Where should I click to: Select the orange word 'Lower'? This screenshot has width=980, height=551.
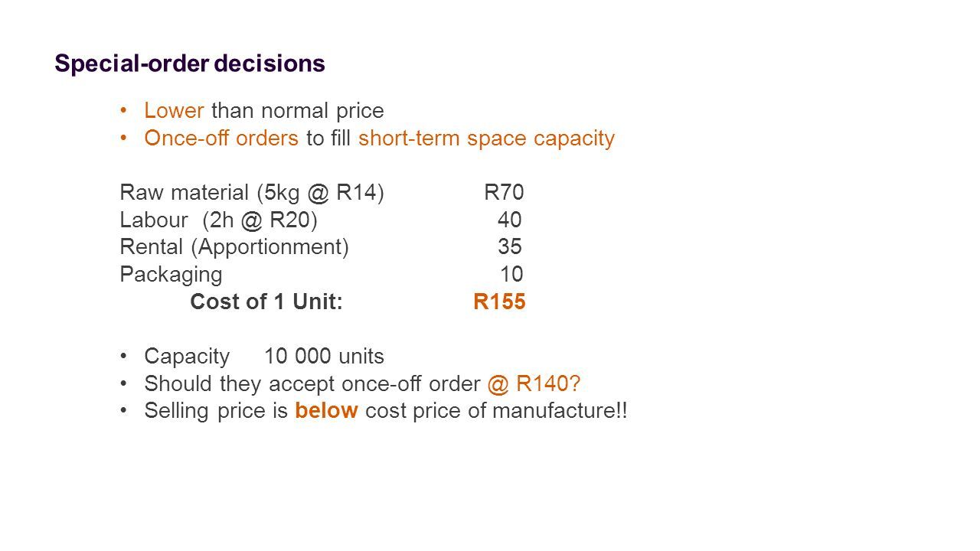pos(174,111)
